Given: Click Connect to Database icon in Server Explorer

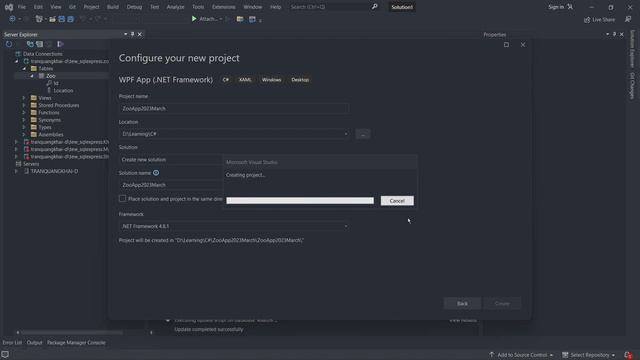Looking at the screenshot, I should point(30,44).
